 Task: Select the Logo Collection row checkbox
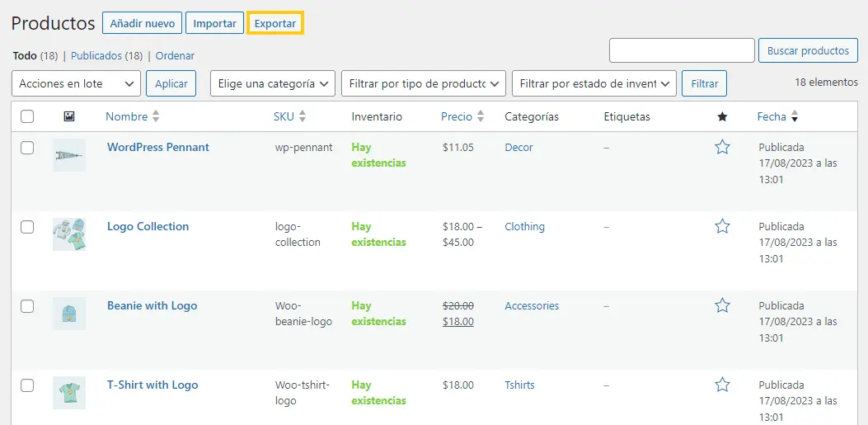[27, 227]
